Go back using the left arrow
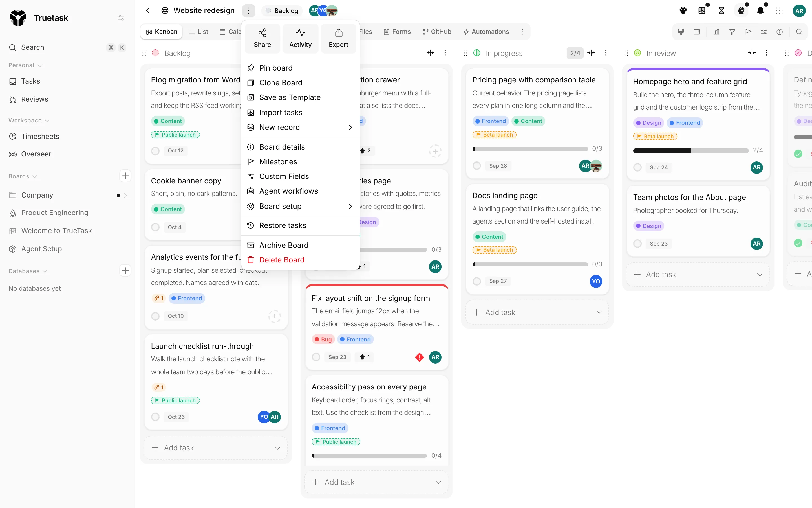The image size is (812, 508). [x=148, y=10]
